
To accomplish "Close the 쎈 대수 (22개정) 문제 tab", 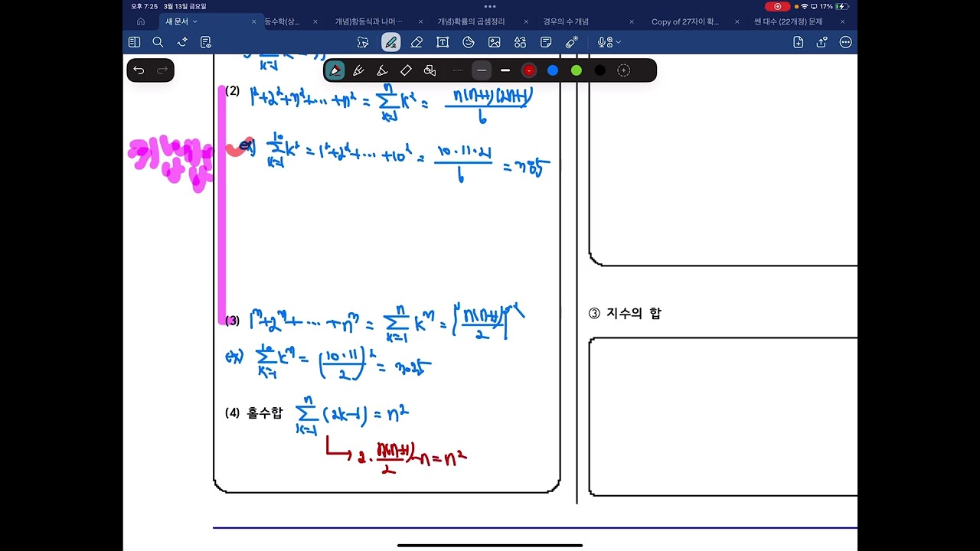I will click(843, 21).
